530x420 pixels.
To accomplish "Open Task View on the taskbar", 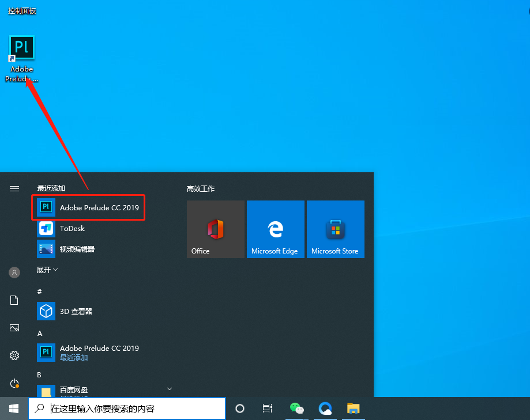I will pos(268,408).
